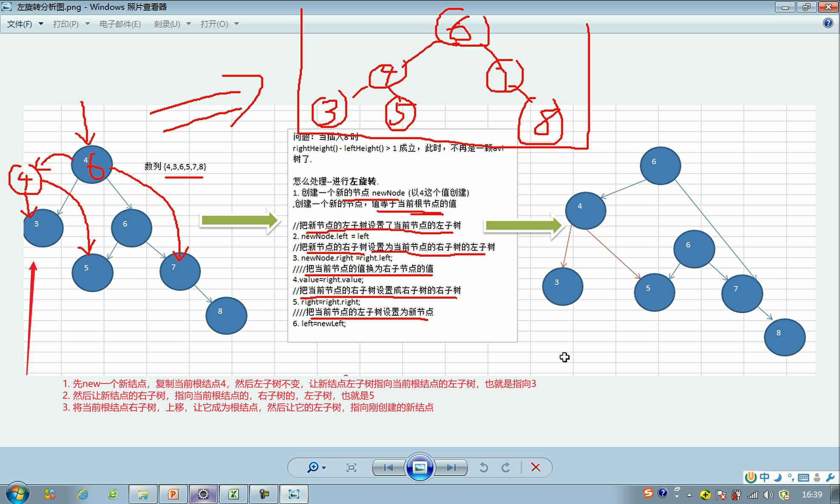Rotate the image counterclockwise
Image resolution: width=840 pixels, height=504 pixels.
point(483,468)
